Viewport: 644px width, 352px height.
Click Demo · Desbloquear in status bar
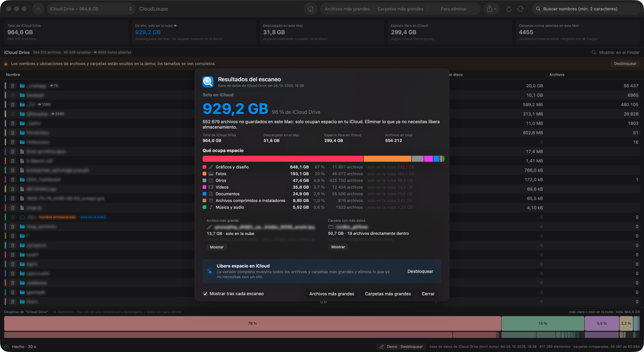401,347
